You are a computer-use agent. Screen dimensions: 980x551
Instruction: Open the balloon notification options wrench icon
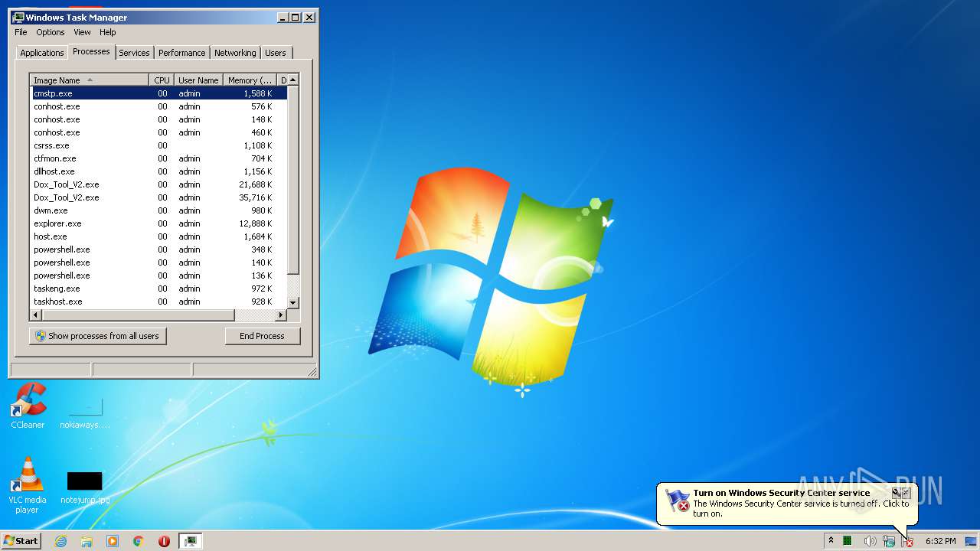896,493
